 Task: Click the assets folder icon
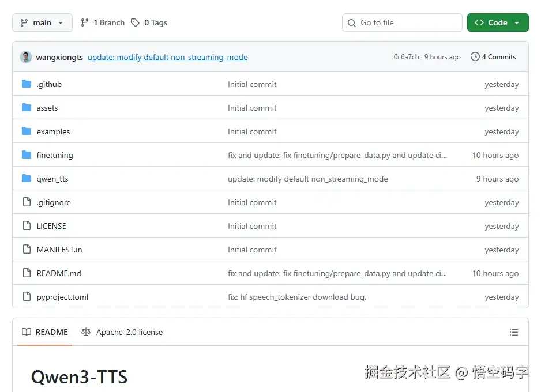pos(27,108)
